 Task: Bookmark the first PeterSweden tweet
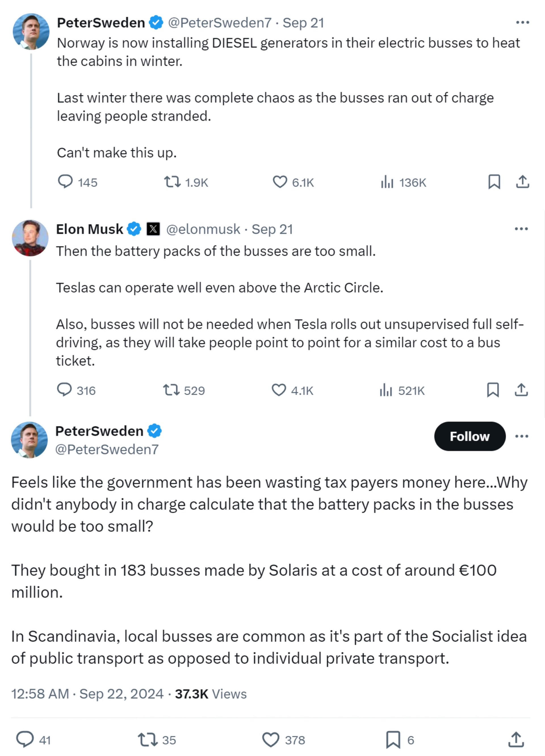(x=494, y=182)
